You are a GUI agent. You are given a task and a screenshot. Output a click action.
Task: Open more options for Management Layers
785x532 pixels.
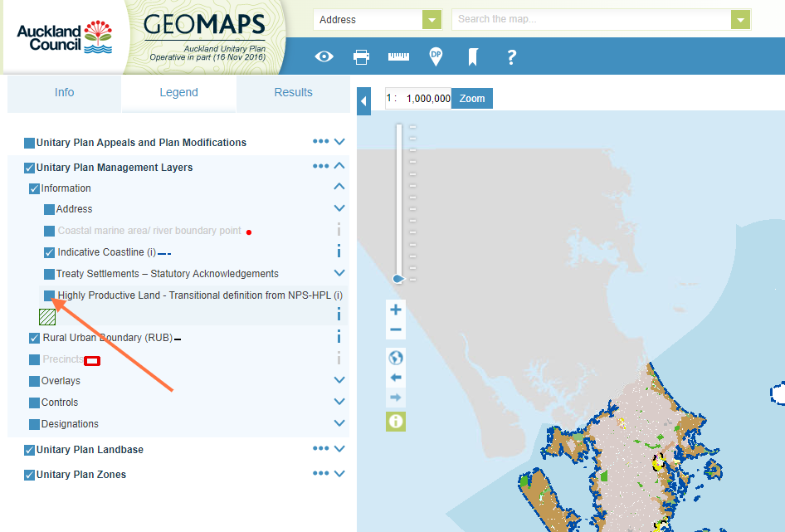point(320,166)
